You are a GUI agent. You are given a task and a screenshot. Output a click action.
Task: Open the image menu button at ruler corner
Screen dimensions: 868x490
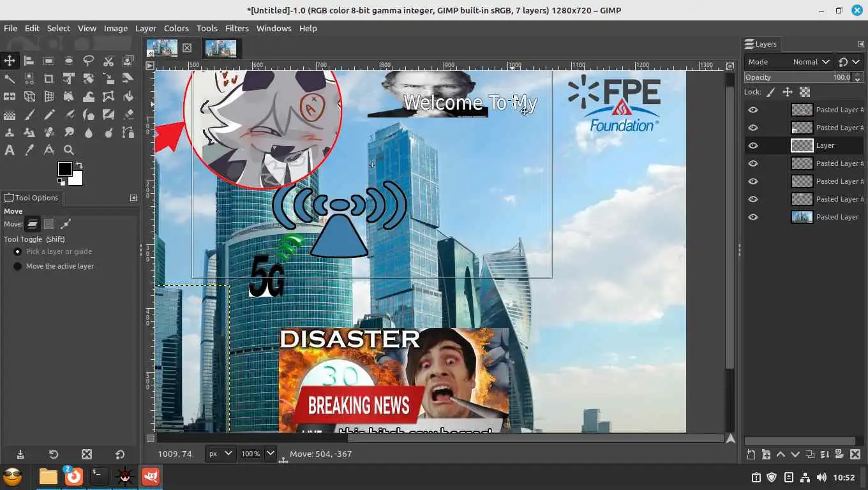pos(150,66)
